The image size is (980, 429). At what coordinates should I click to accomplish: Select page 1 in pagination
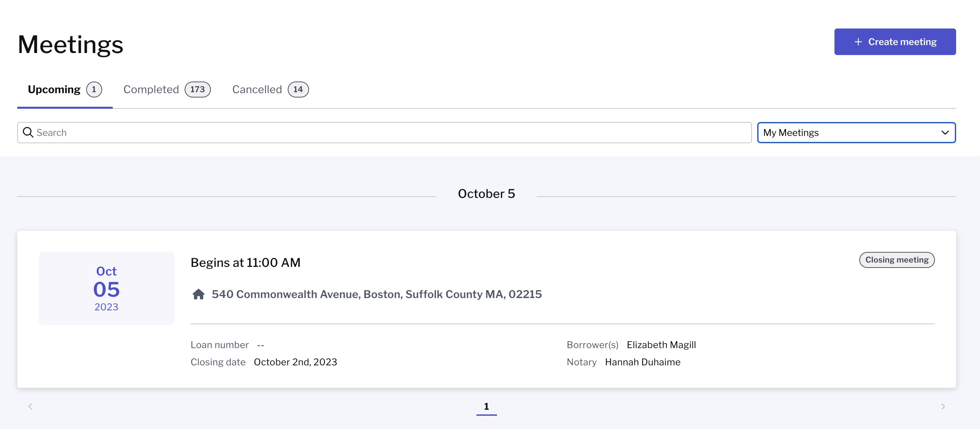pos(486,406)
